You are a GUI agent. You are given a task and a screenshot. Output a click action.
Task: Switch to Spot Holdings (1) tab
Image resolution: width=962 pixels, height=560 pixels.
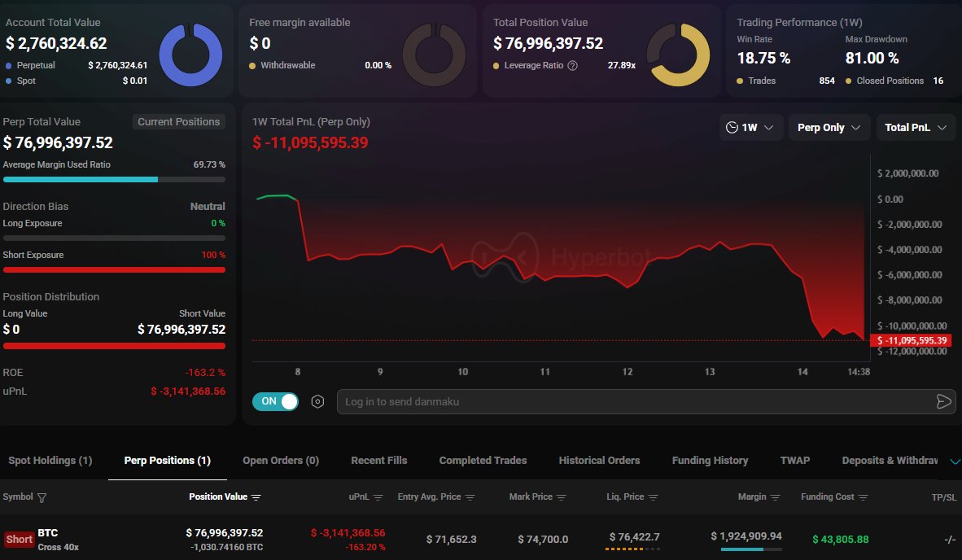pyautogui.click(x=50, y=461)
